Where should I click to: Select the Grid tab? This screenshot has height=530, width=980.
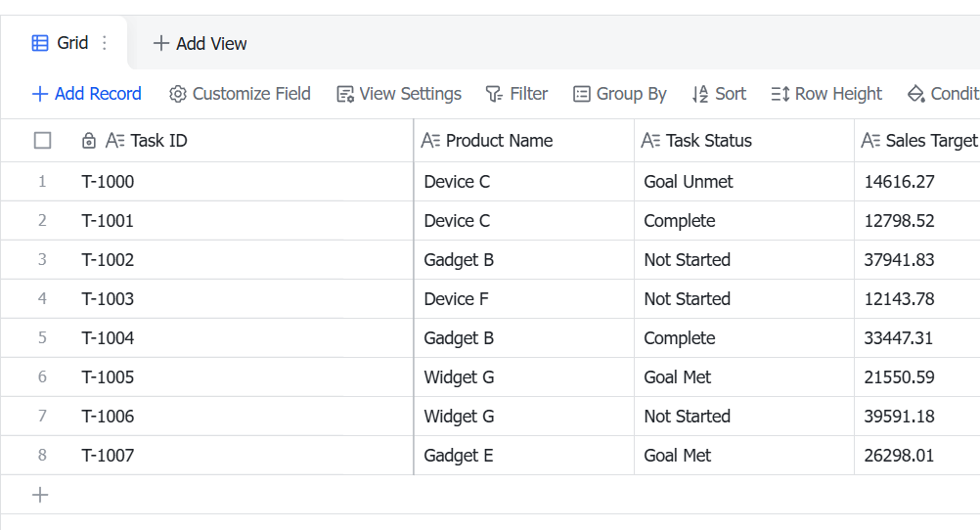point(64,43)
